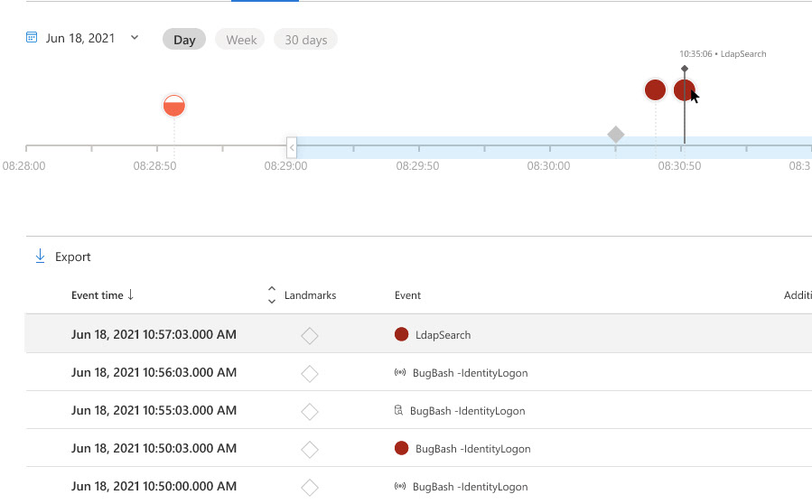Viewport: 812px width, 504px height.
Task: Switch to the 30 days view
Action: 305,40
